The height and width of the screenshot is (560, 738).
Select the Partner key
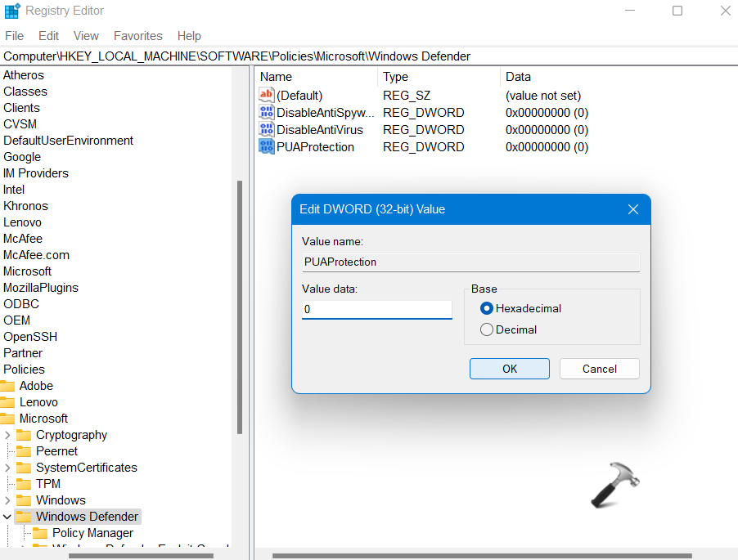(x=23, y=353)
